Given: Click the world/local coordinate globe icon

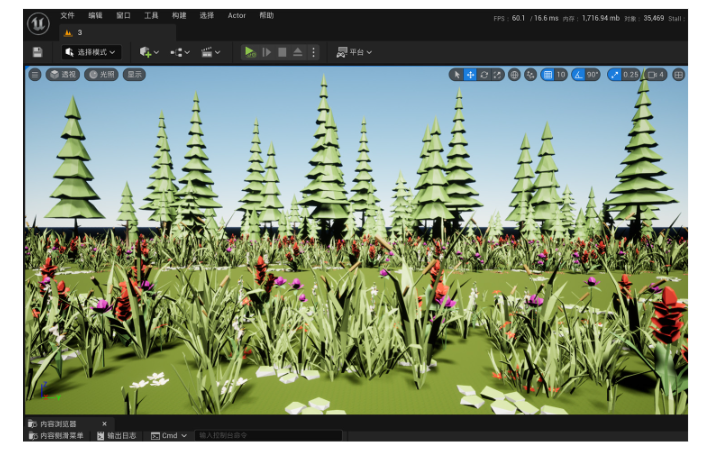Looking at the screenshot, I should tap(514, 75).
